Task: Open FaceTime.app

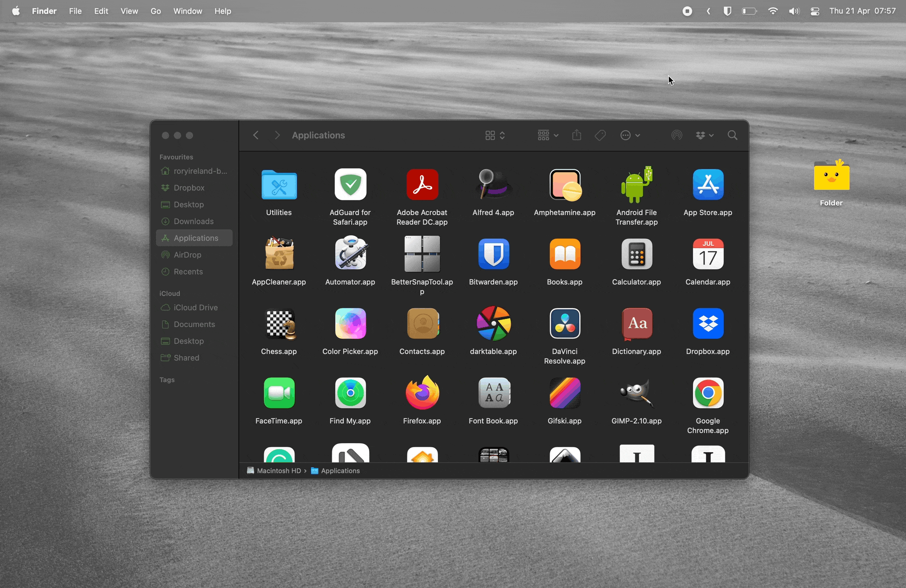Action: (278, 393)
